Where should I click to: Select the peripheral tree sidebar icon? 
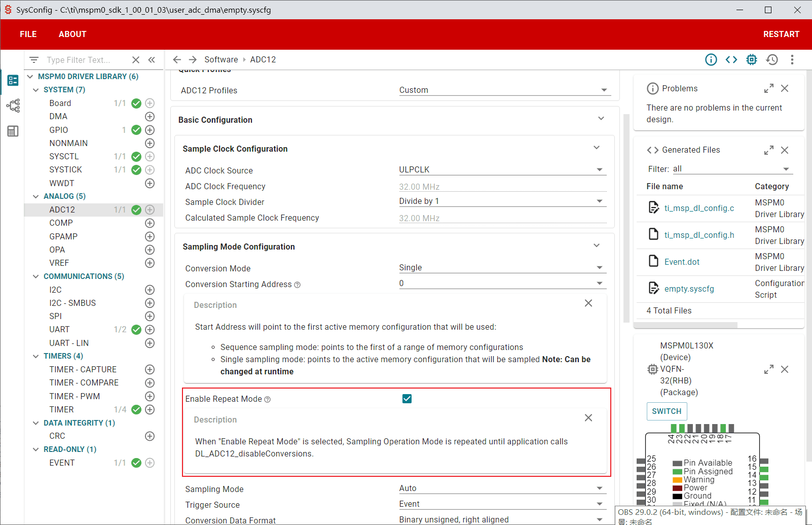click(13, 106)
